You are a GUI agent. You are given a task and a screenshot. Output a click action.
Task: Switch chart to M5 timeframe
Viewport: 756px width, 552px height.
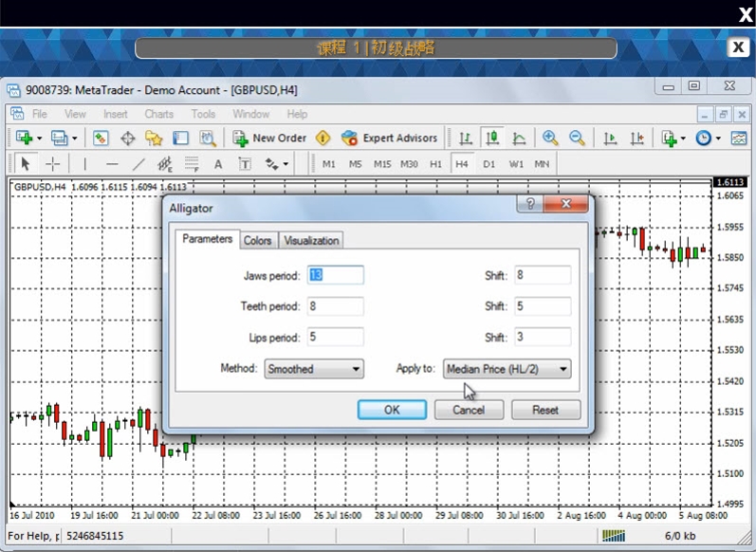coord(356,164)
